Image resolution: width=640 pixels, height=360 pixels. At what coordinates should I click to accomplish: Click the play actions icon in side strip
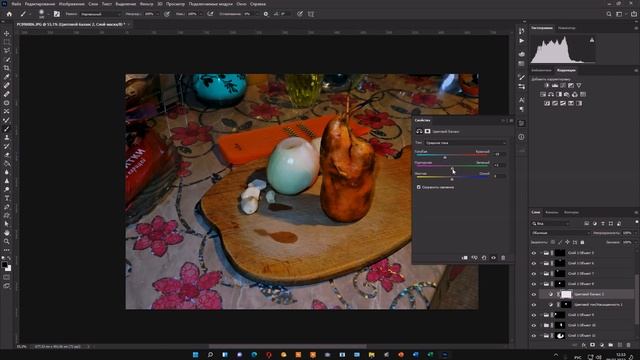coord(522,41)
